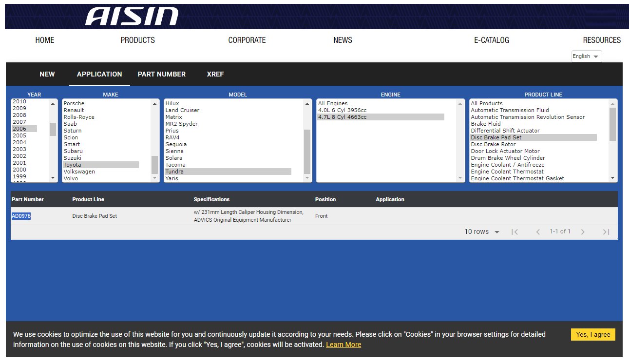
Task: Select the 4.0L 6 Cyl 3956cc engine
Action: point(342,110)
